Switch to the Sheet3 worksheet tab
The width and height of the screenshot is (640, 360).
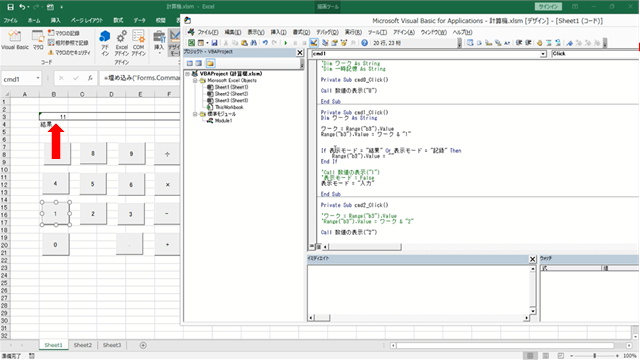[x=112, y=345]
